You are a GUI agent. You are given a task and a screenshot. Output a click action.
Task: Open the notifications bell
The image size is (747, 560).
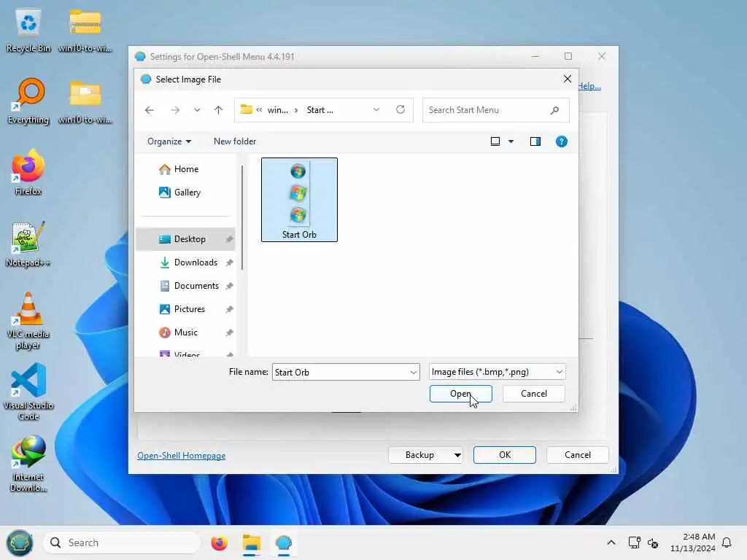[727, 542]
